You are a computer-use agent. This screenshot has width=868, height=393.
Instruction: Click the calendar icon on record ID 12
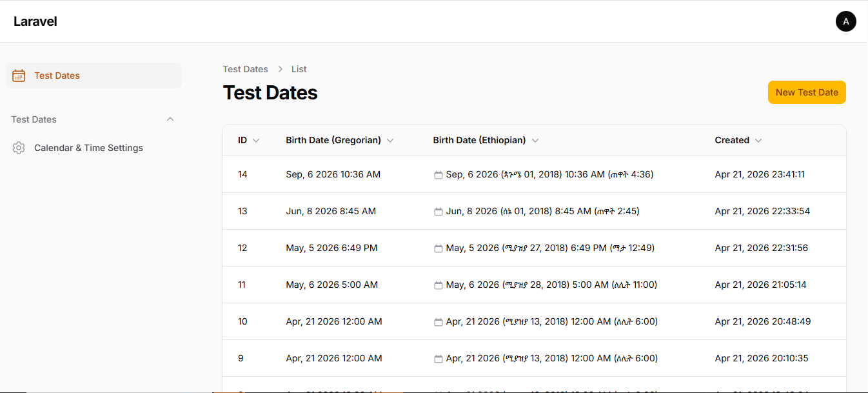(x=438, y=248)
